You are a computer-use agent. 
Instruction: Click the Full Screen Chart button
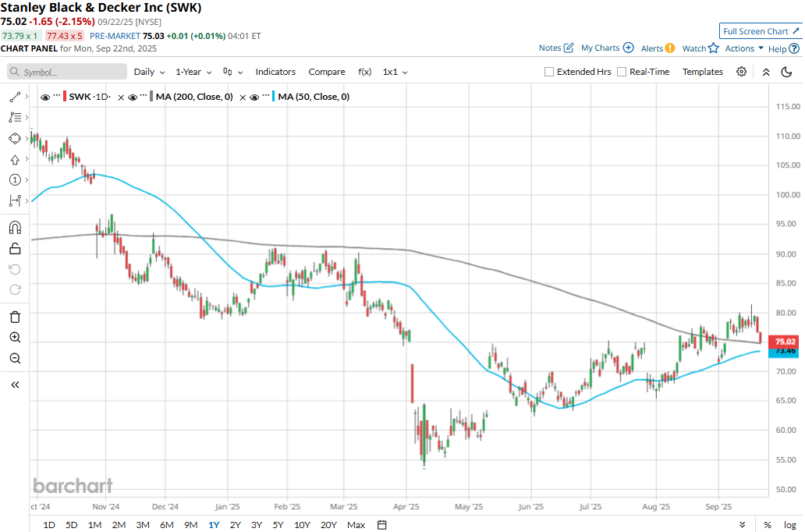(761, 31)
